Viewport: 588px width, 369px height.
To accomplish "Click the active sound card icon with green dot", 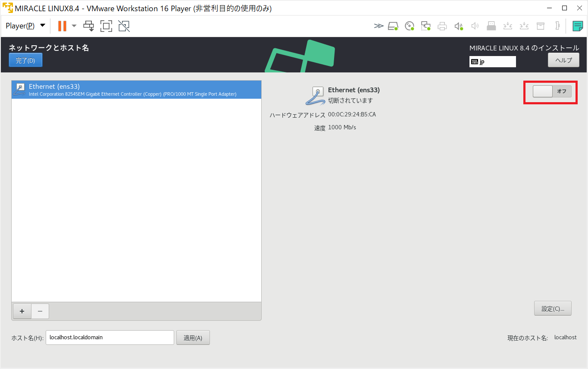I will point(459,26).
